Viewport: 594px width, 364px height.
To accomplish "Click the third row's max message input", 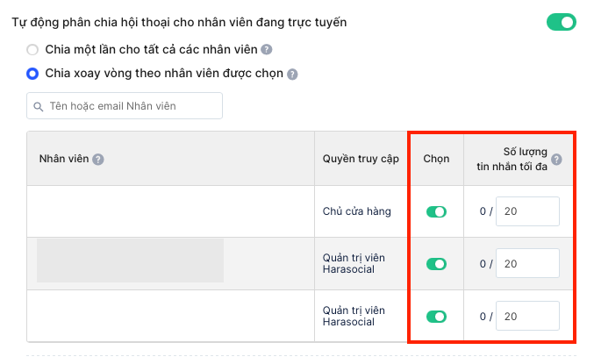I will [x=527, y=316].
